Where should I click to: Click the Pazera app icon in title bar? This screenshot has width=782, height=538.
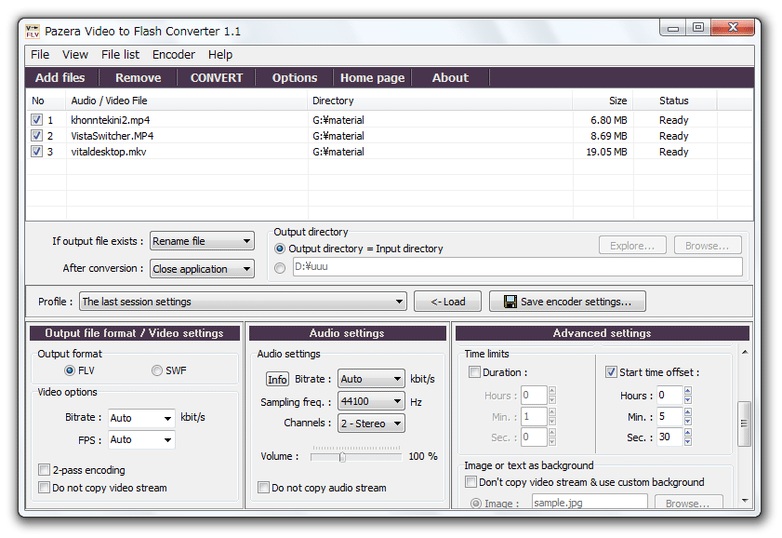tap(32, 31)
